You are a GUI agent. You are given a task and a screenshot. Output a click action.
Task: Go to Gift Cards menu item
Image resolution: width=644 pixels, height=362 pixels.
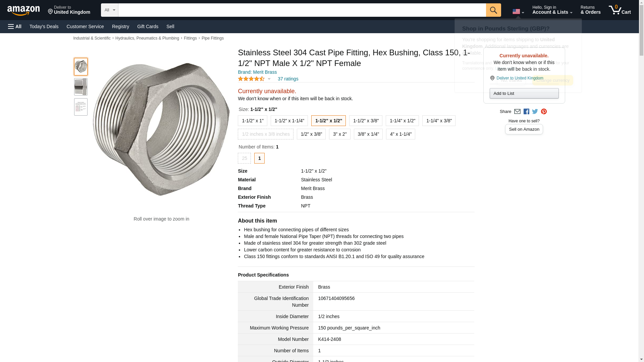coord(148,26)
